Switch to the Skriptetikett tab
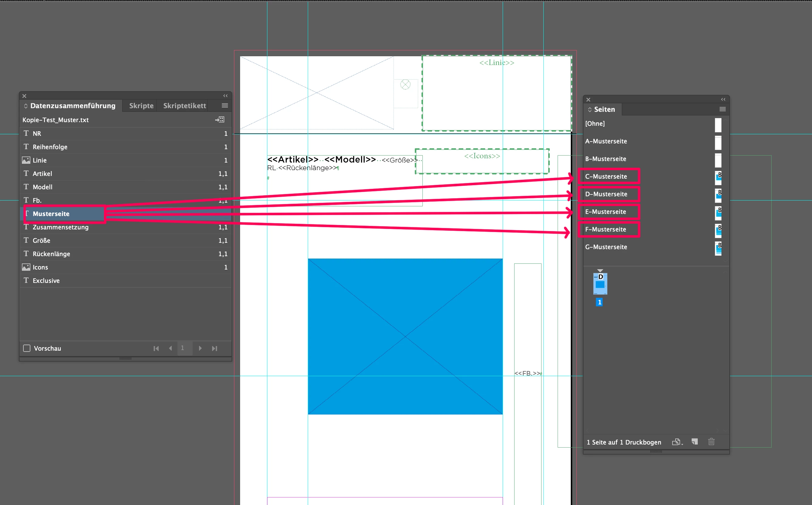 click(184, 105)
